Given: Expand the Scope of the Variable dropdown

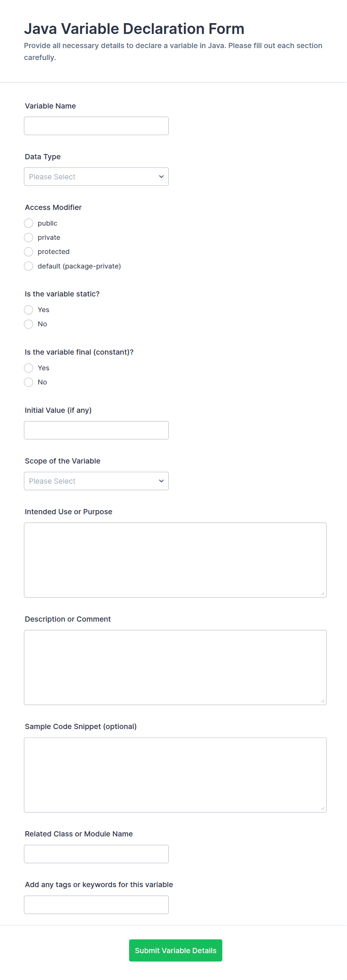Looking at the screenshot, I should click(96, 481).
